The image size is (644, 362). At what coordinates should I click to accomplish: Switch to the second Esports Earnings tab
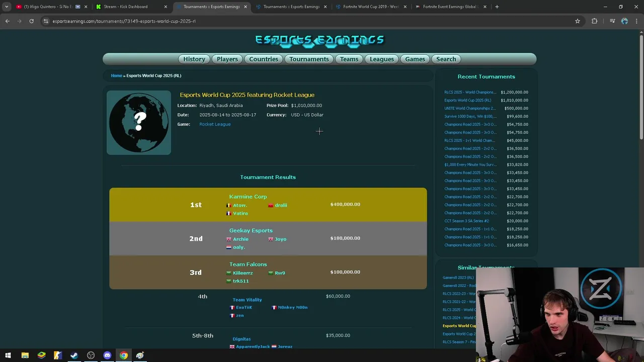coord(291,7)
